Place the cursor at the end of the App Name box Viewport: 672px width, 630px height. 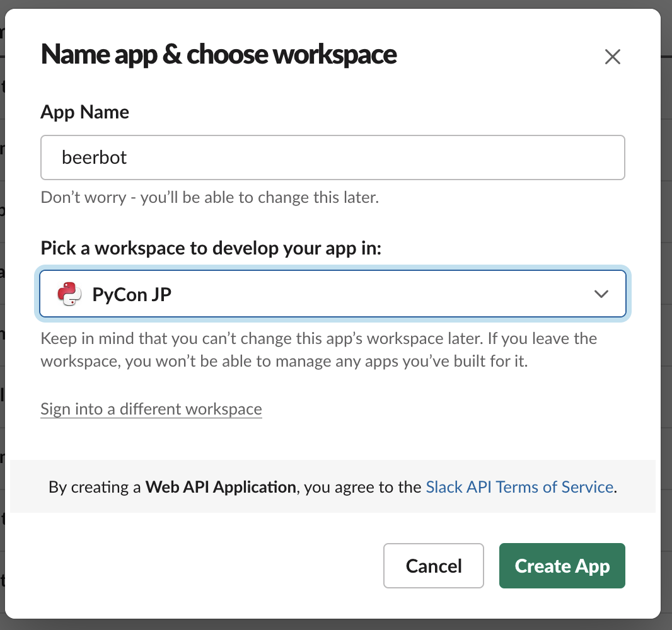pyautogui.click(x=600, y=157)
